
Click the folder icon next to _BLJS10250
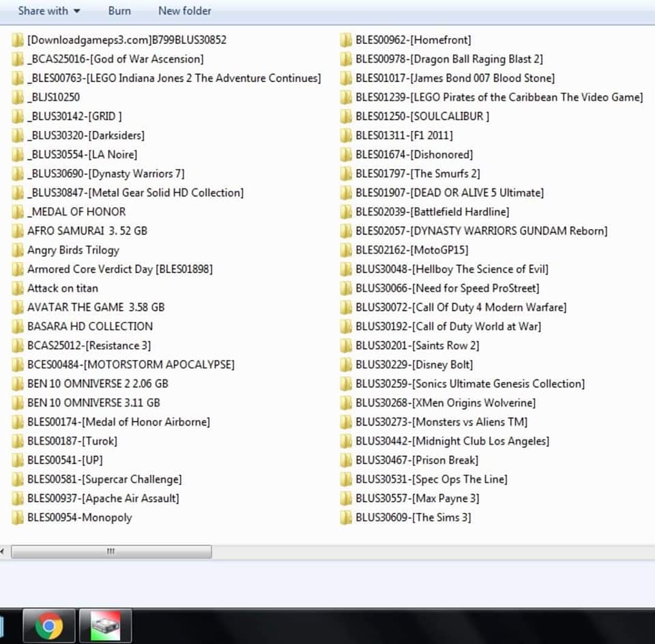17,98
